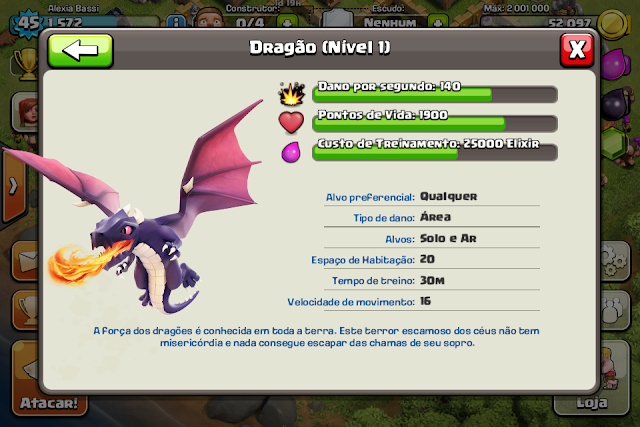Tap the damage per second explosion icon
Image resolution: width=640 pixels, height=427 pixels.
point(292,93)
